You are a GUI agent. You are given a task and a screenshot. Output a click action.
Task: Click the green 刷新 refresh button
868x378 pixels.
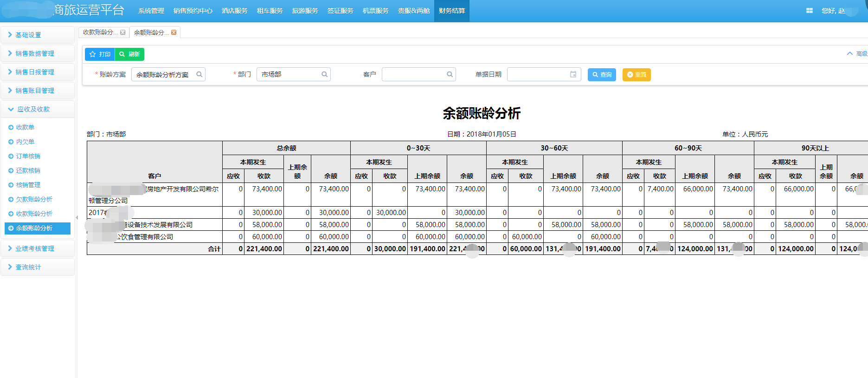point(129,54)
